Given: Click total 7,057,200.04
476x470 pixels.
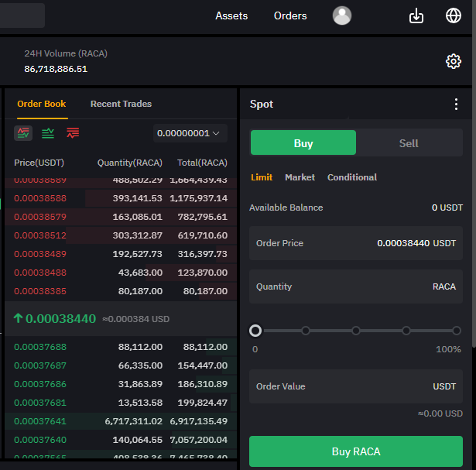Looking at the screenshot, I should [199, 440].
